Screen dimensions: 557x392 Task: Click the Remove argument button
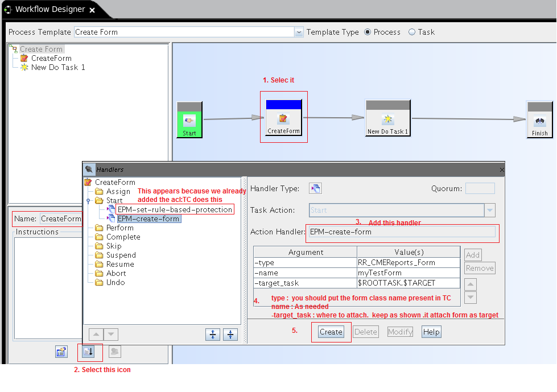480,268
